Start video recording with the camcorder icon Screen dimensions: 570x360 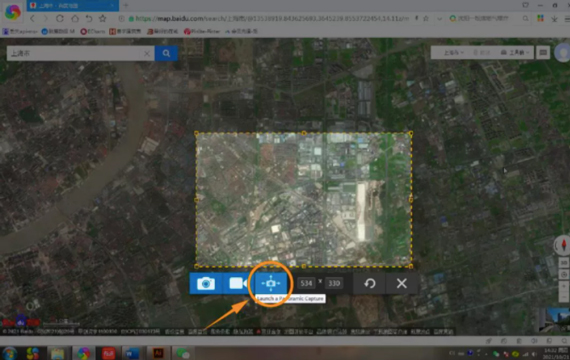[238, 283]
